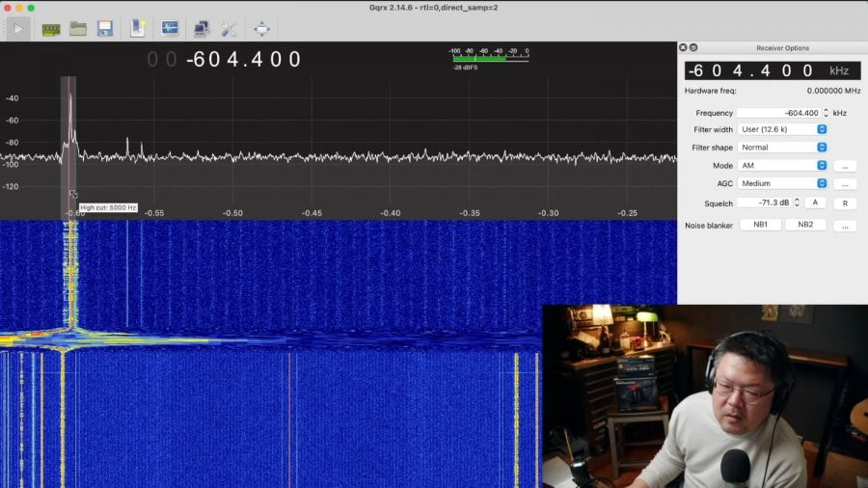Click the -0.40 frequency axis label
The width and height of the screenshot is (868, 488).
point(391,213)
